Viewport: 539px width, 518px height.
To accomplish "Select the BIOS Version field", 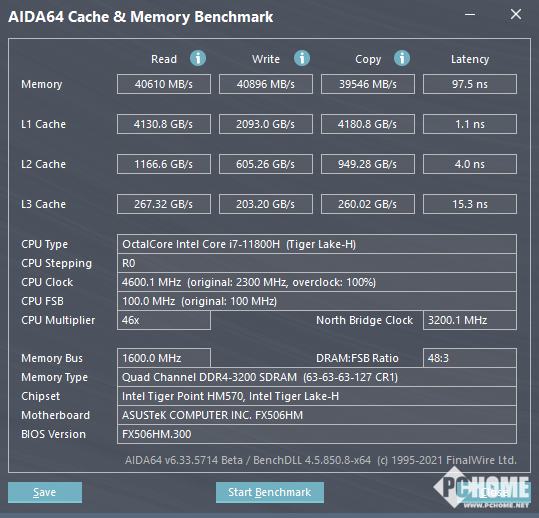I will click(317, 434).
